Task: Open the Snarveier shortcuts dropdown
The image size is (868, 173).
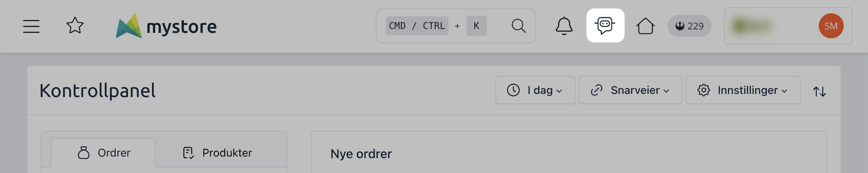Action: [x=630, y=90]
